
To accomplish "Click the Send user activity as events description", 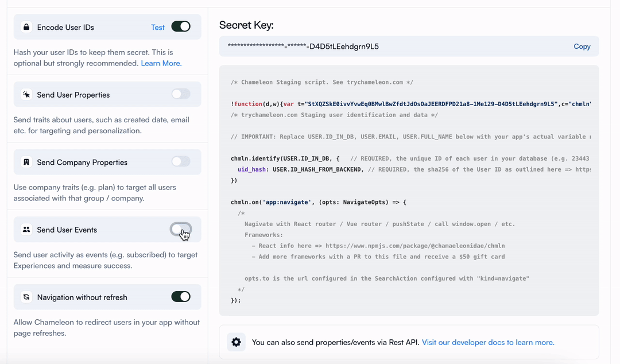I will click(106, 260).
